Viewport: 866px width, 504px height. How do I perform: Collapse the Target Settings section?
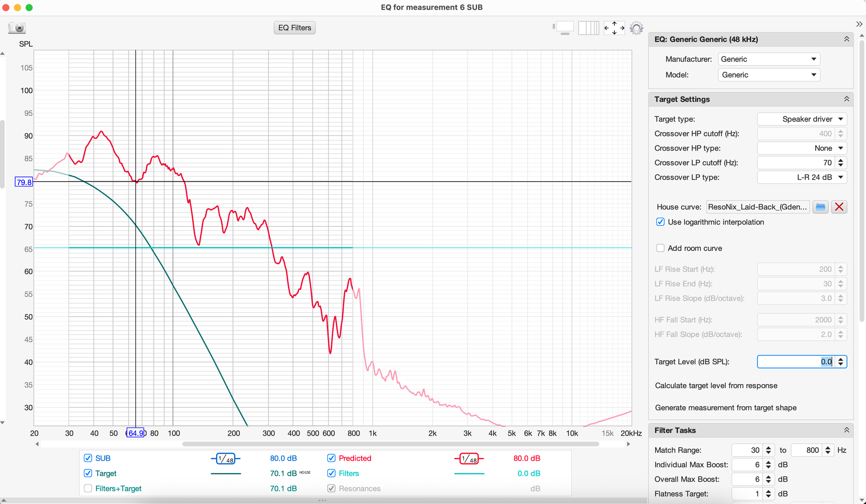point(846,99)
